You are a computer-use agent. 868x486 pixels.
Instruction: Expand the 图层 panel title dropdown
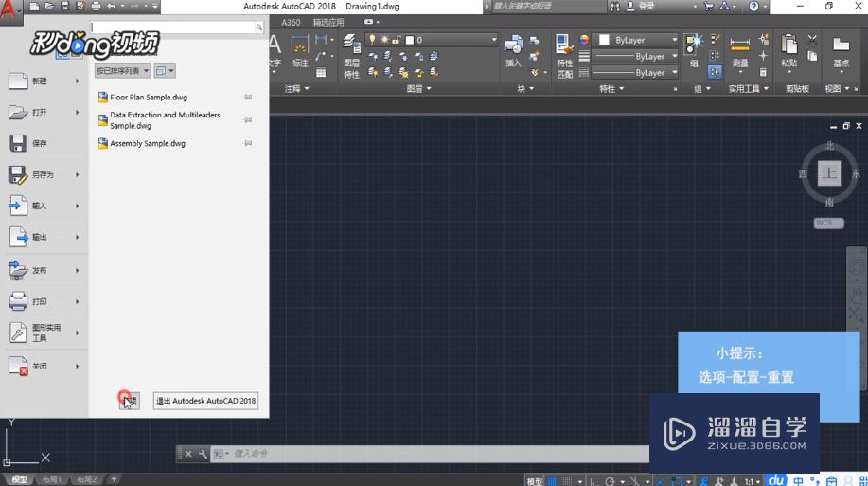coord(418,89)
